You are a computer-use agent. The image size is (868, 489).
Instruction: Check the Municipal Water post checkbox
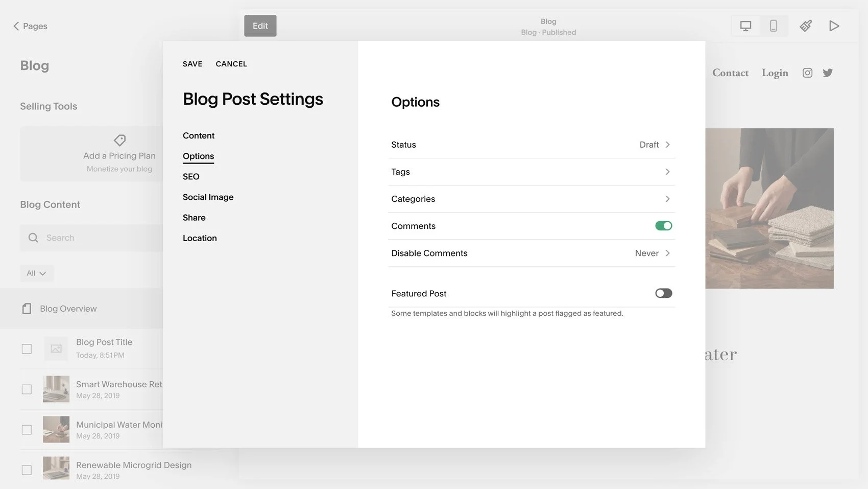pos(27,430)
